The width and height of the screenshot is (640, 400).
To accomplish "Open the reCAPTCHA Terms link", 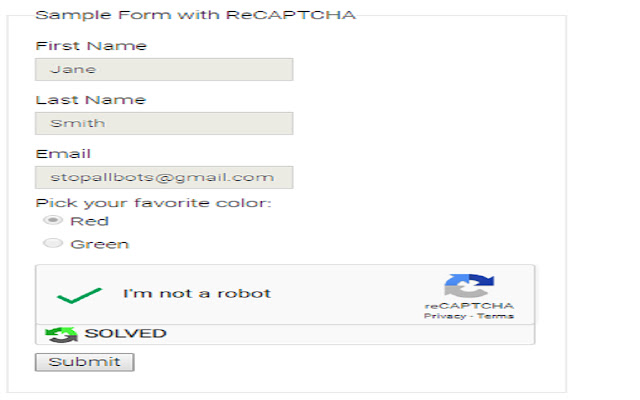I will (496, 316).
